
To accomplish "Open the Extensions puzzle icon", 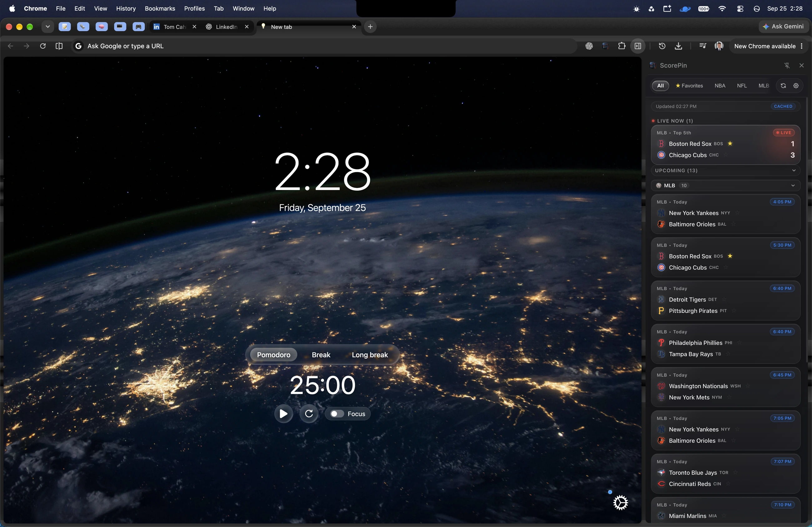I will [x=621, y=46].
